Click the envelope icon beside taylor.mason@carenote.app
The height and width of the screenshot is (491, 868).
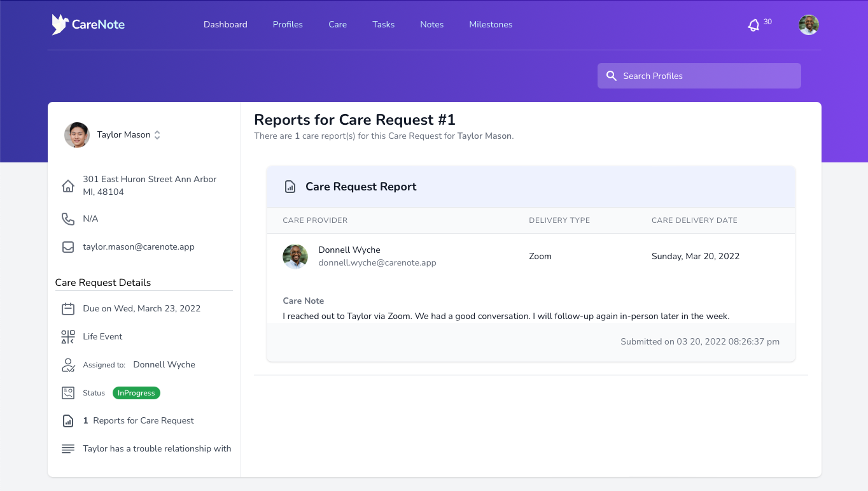coord(68,246)
